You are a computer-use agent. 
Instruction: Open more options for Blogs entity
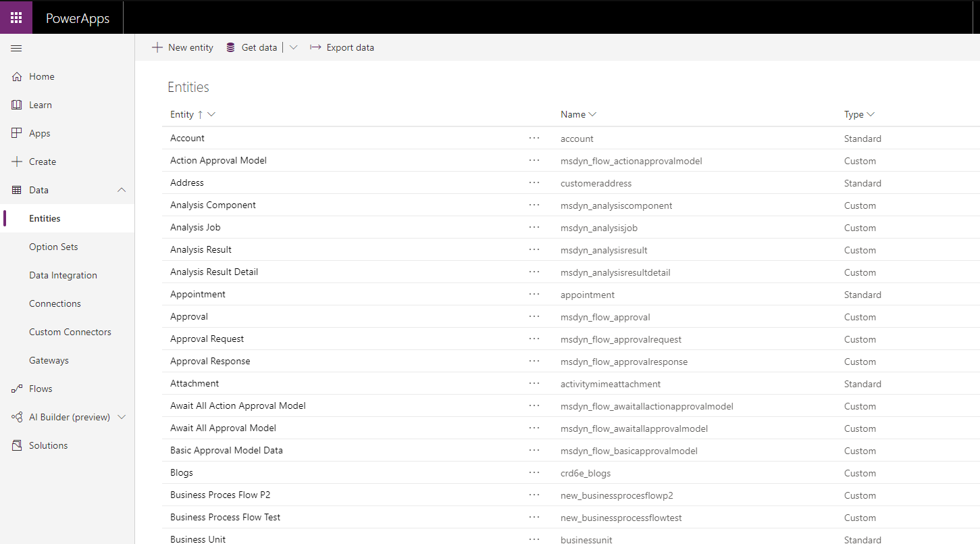(x=534, y=472)
